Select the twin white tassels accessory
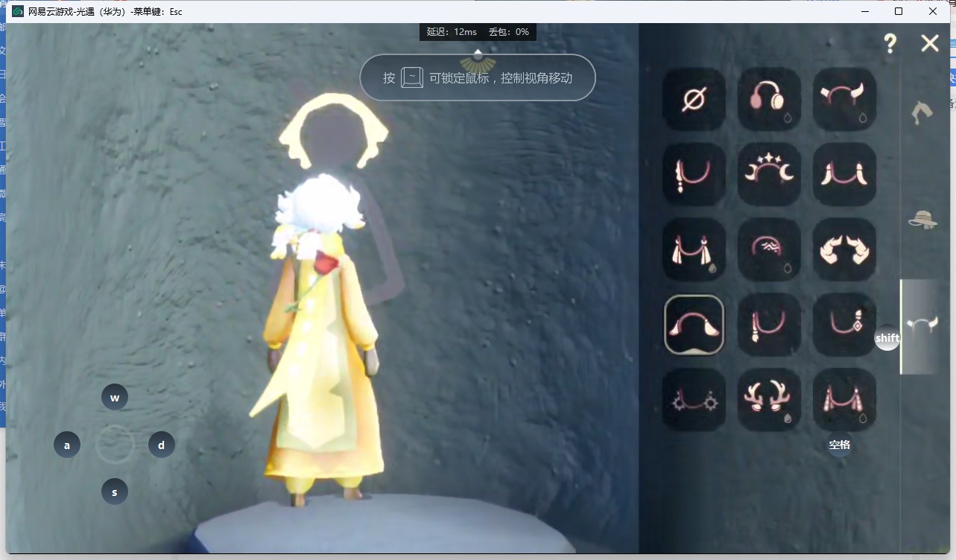The image size is (956, 560). tap(694, 249)
